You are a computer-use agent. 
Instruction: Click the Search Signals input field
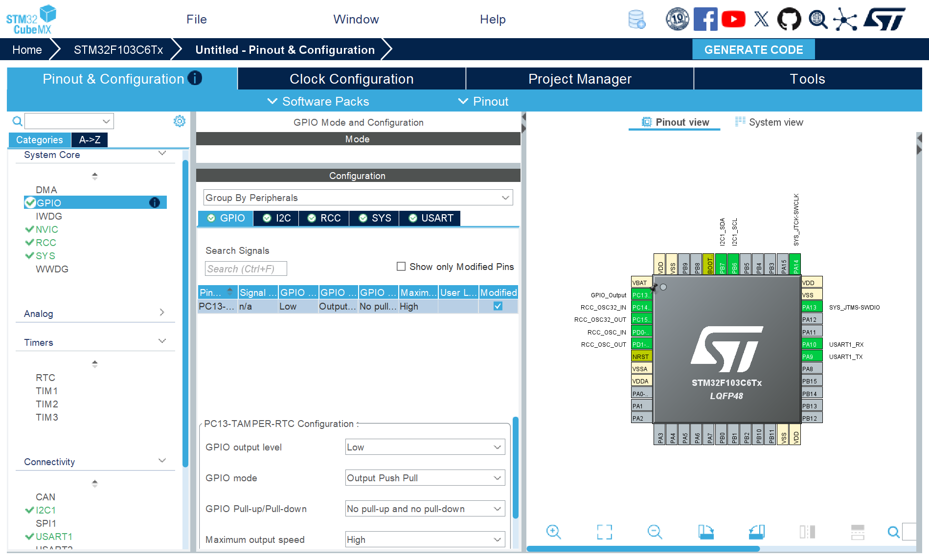(246, 269)
